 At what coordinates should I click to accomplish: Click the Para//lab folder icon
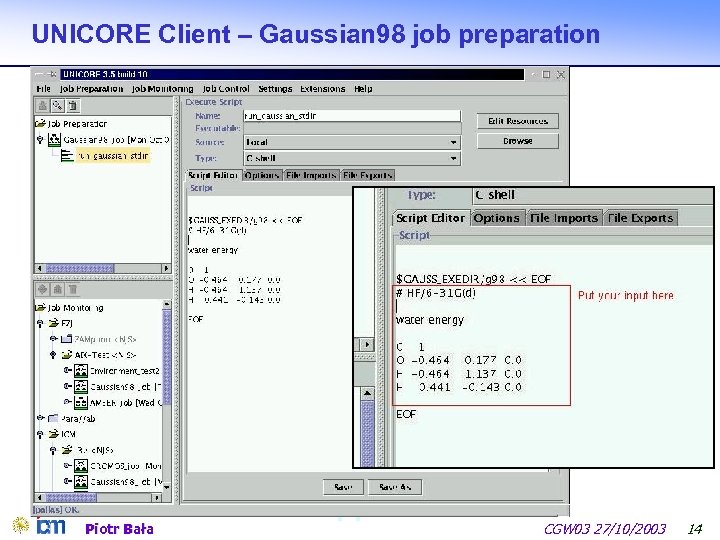click(54, 418)
